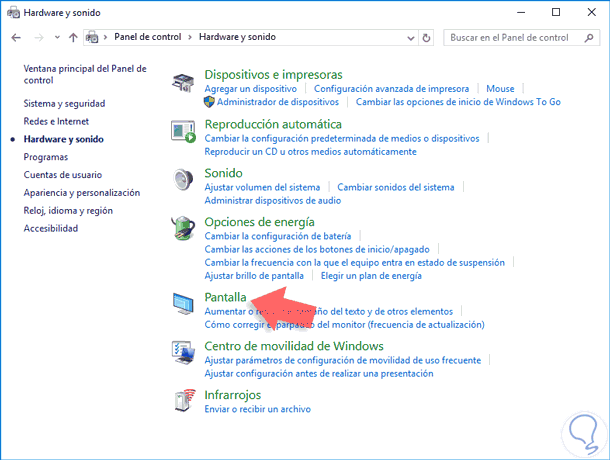Open Ventana principal del Panel de control

(85, 74)
